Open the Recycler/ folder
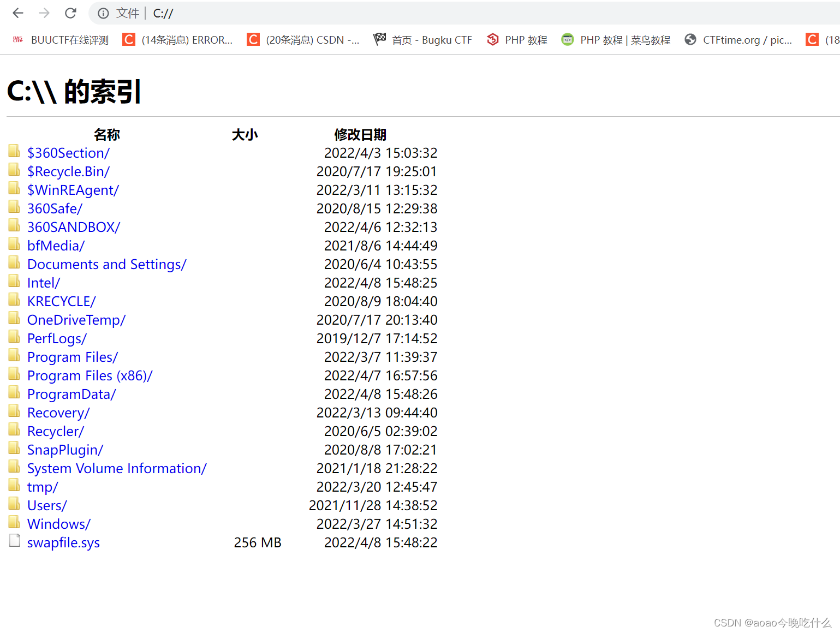This screenshot has width=840, height=633. click(56, 432)
